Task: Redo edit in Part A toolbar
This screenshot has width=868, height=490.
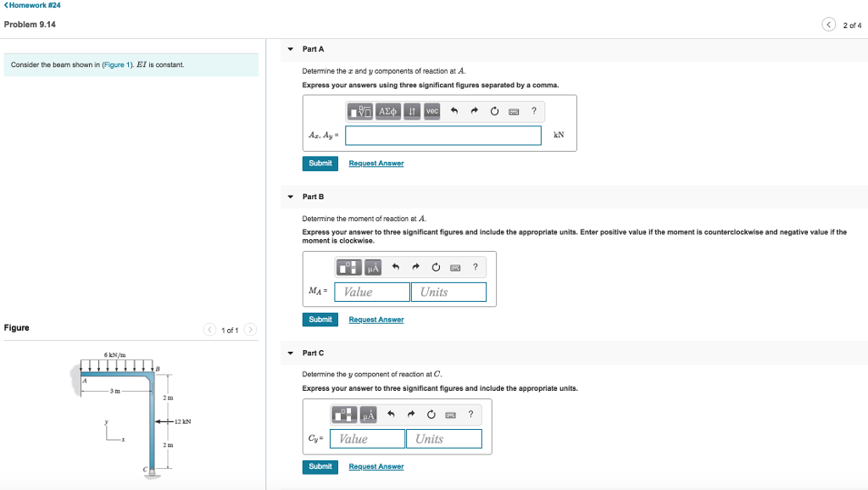Action: click(475, 111)
